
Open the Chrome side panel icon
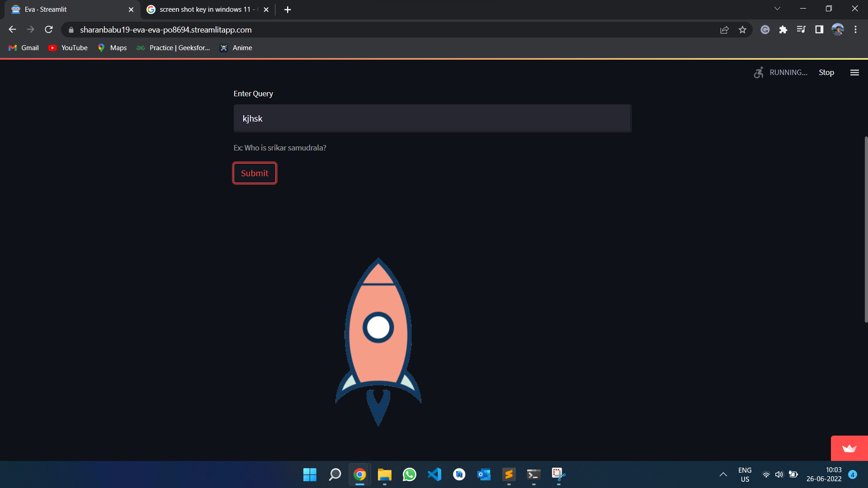click(819, 30)
